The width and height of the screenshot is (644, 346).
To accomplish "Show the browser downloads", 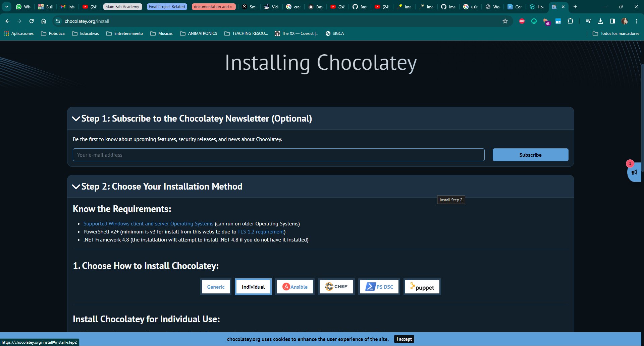I will (600, 21).
